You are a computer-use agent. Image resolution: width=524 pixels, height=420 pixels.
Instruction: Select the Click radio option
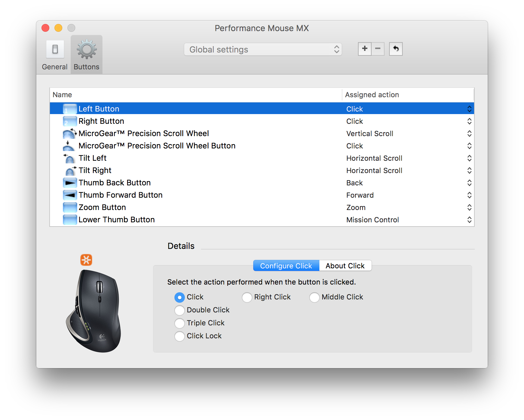[180, 297]
